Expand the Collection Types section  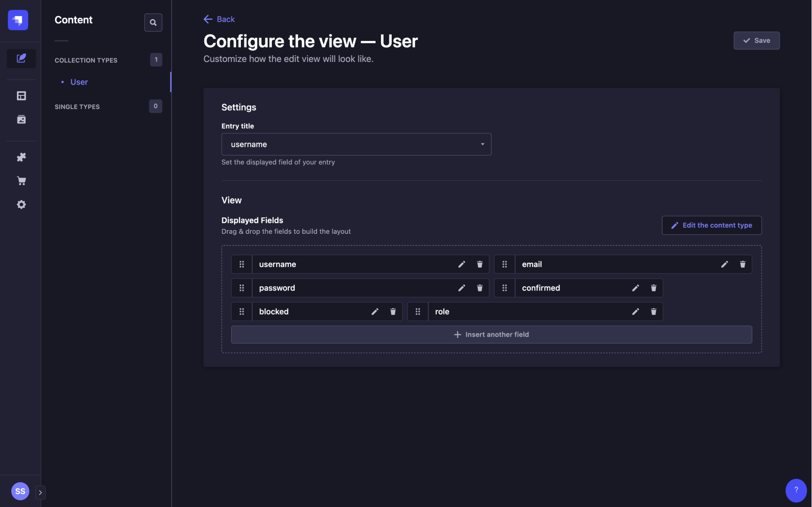pos(86,60)
